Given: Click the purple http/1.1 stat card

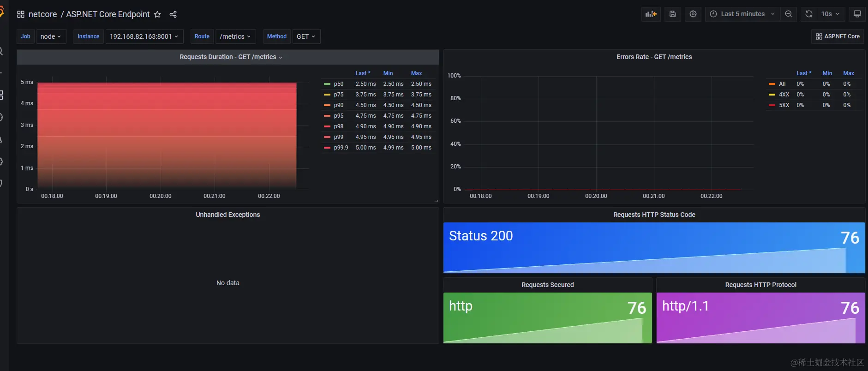Looking at the screenshot, I should click(760, 318).
